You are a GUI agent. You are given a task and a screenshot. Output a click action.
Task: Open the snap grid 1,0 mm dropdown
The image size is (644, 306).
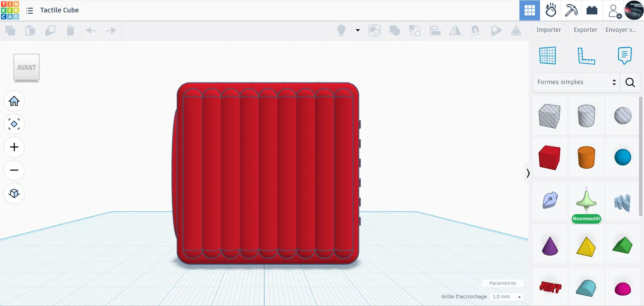click(507, 297)
